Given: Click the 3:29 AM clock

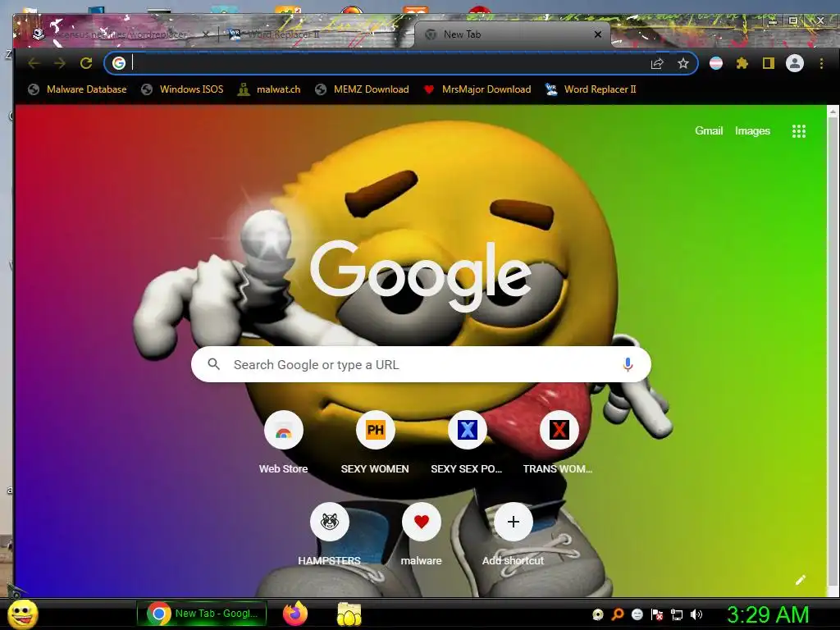Looking at the screenshot, I should 768,614.
